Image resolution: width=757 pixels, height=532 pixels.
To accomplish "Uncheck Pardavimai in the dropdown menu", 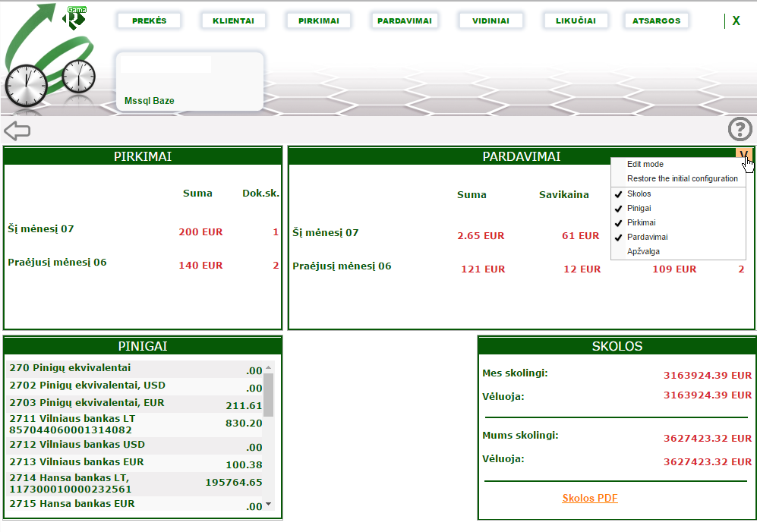I will coord(647,238).
